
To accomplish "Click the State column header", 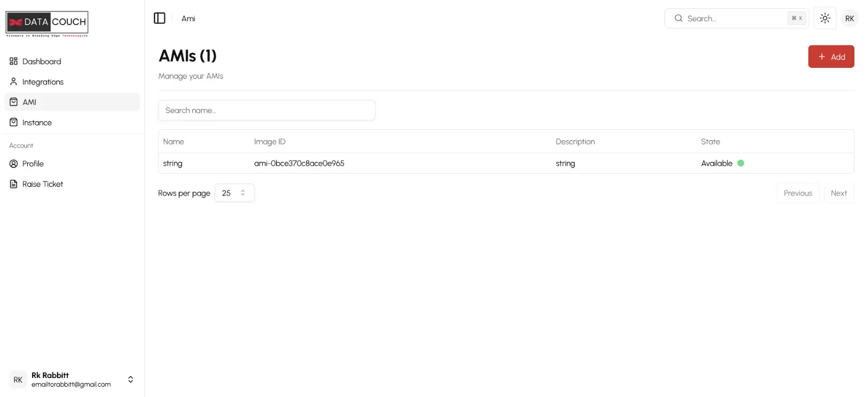I will pyautogui.click(x=711, y=142).
